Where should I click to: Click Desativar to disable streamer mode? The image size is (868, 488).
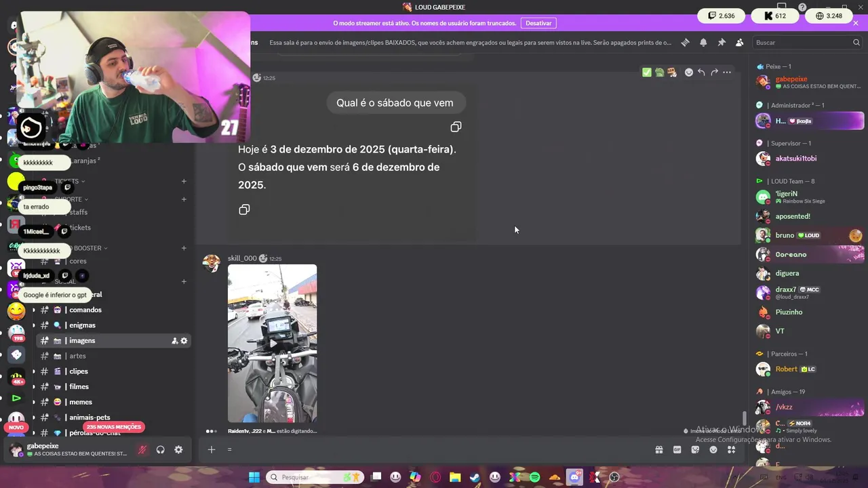coord(539,23)
